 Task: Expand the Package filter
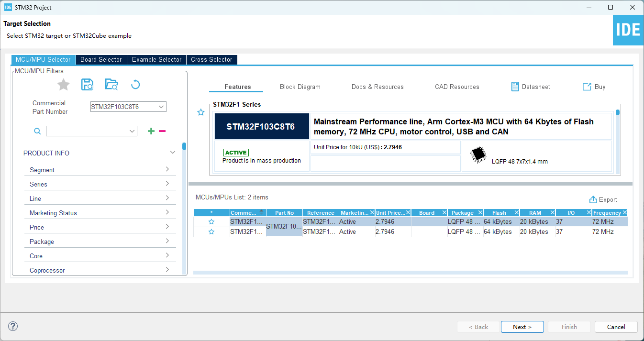coord(167,241)
